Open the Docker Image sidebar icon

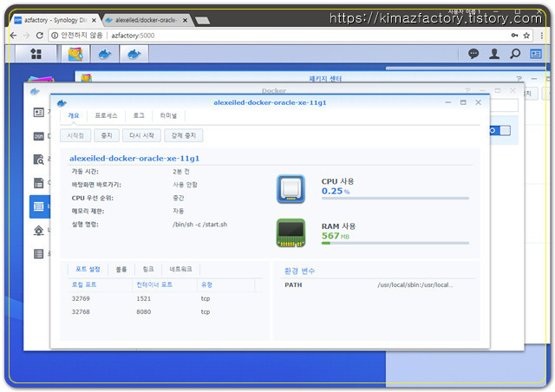pyautogui.click(x=38, y=183)
